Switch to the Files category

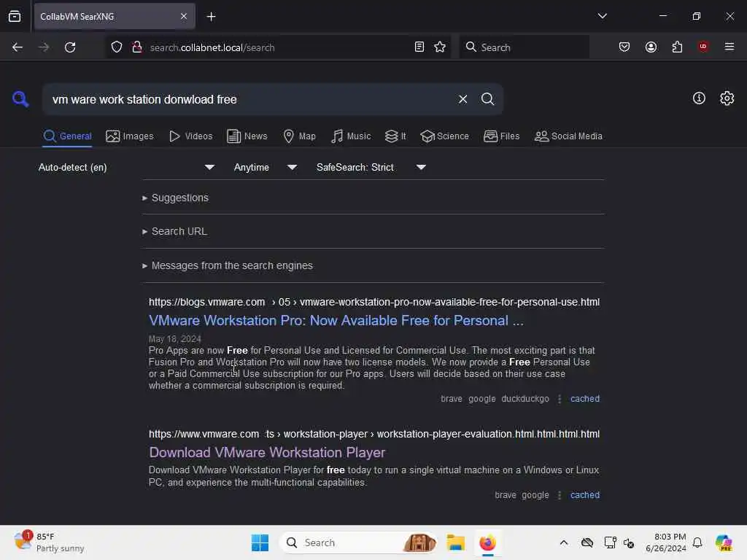pos(501,136)
